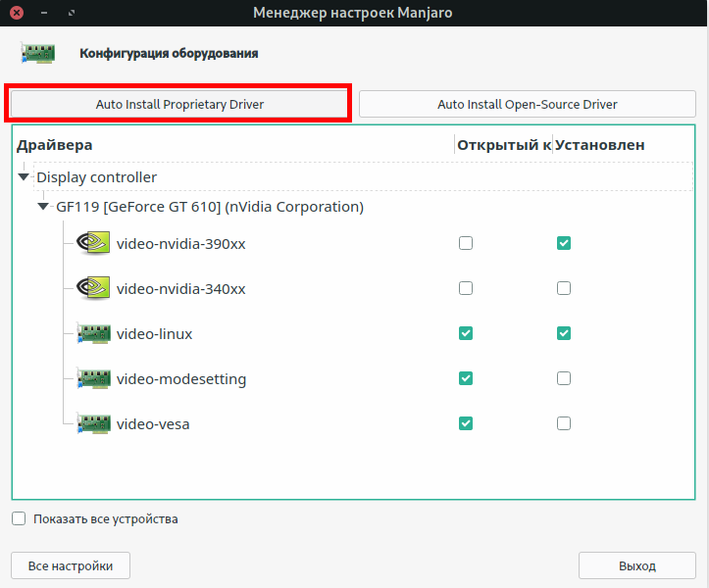Click Auto Install Proprietary Driver button
The image size is (709, 588).
(179, 104)
